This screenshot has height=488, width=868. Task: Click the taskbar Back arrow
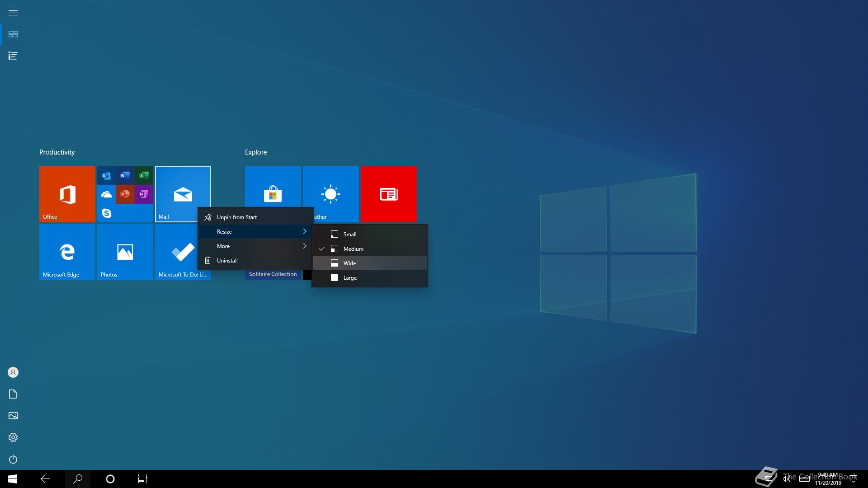click(x=45, y=479)
